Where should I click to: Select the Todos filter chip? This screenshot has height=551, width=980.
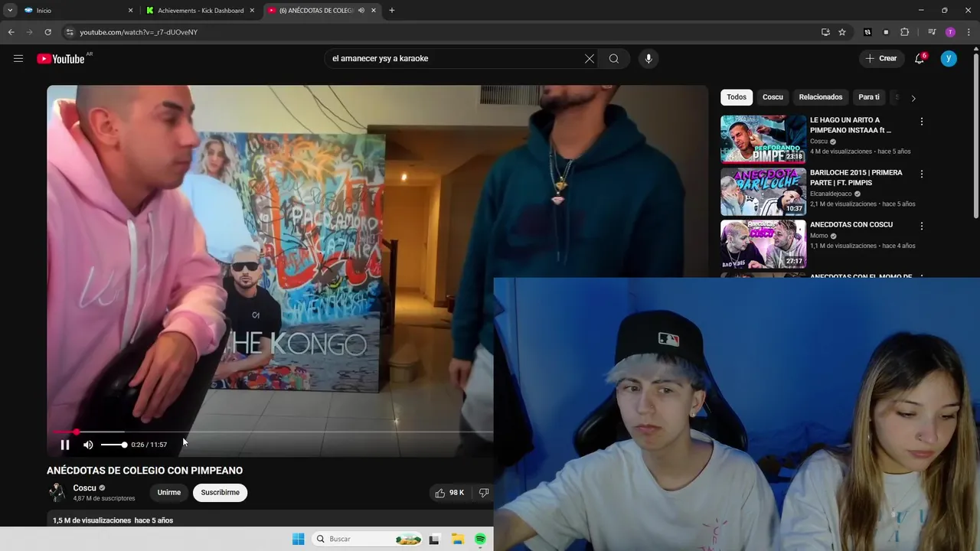pos(737,97)
